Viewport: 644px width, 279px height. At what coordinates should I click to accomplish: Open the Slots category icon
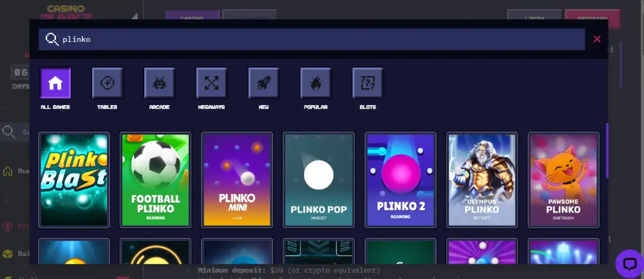tap(368, 83)
